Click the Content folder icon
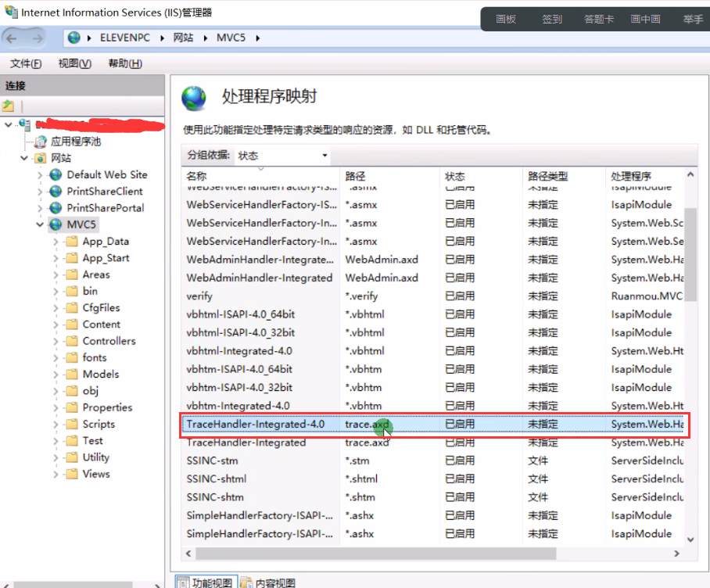The width and height of the screenshot is (710, 588). [72, 324]
